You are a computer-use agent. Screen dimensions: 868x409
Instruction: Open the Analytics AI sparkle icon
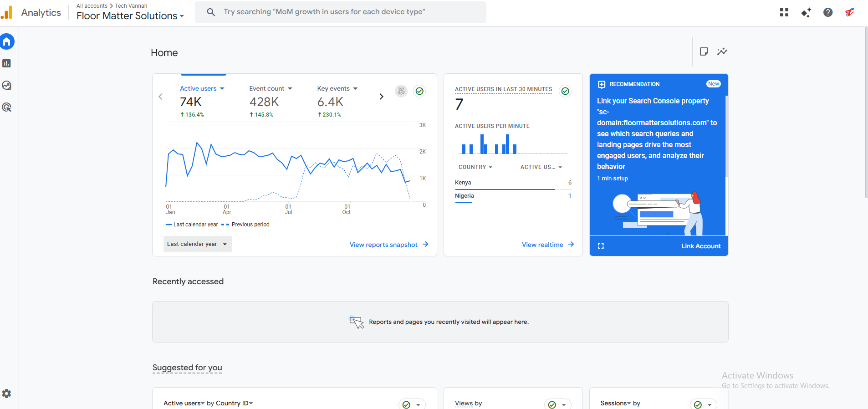(x=806, y=12)
